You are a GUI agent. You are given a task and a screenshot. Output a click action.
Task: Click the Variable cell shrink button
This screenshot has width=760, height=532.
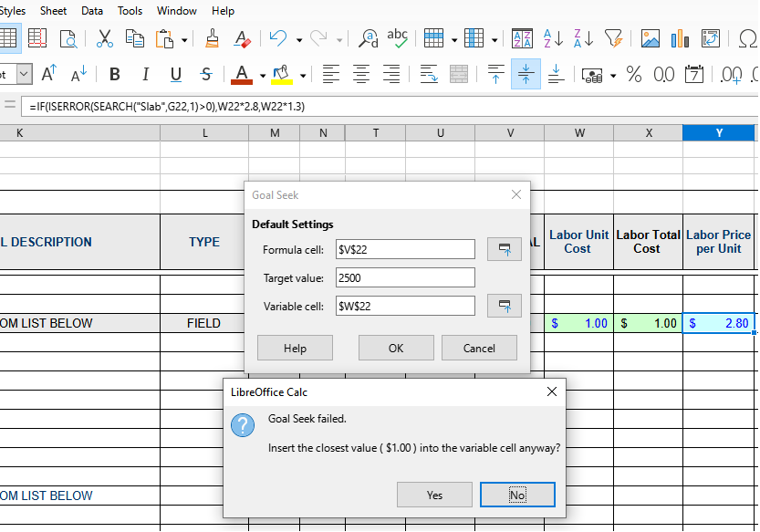504,306
